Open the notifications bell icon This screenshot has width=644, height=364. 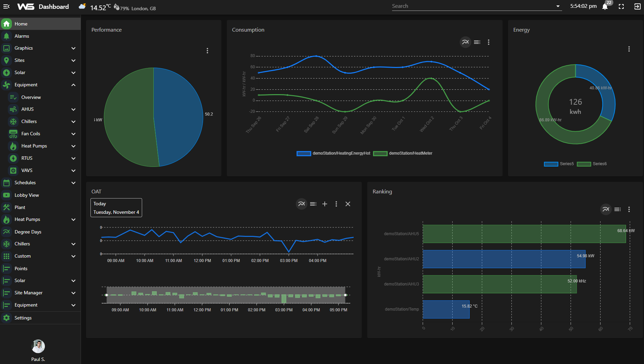(605, 7)
